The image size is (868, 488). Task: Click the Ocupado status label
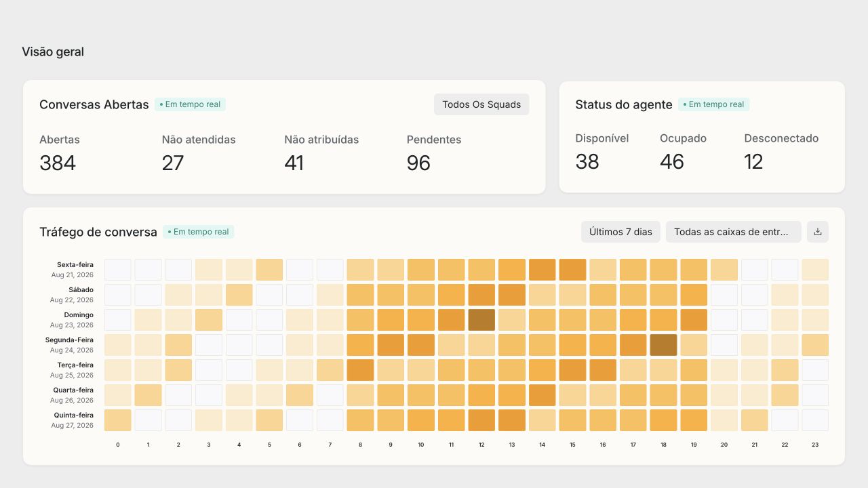[x=683, y=138]
